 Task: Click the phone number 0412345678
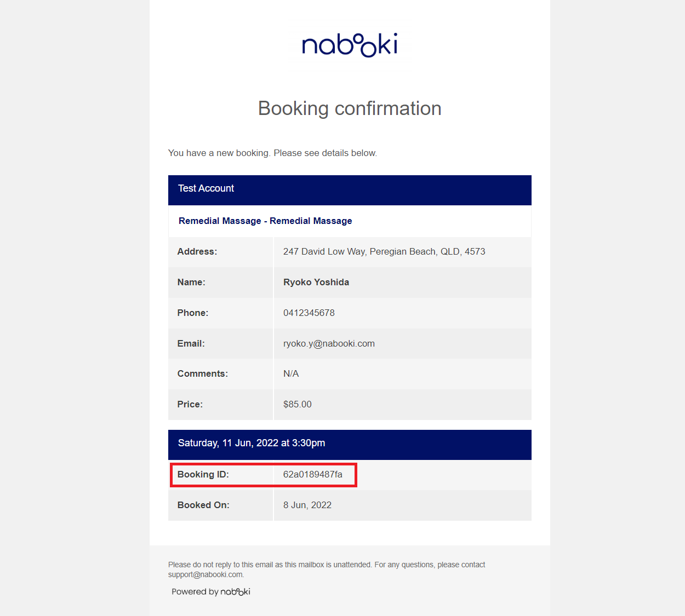[309, 313]
